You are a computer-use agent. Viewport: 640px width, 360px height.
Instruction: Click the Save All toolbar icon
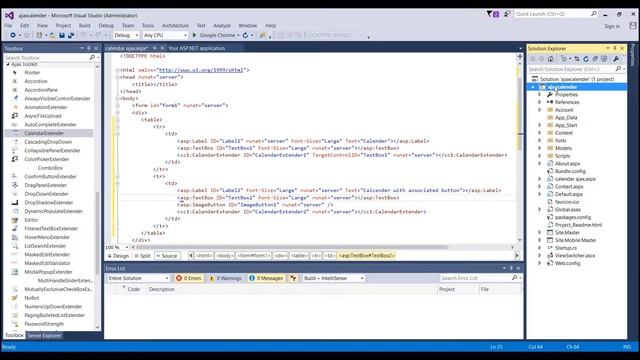click(x=71, y=36)
